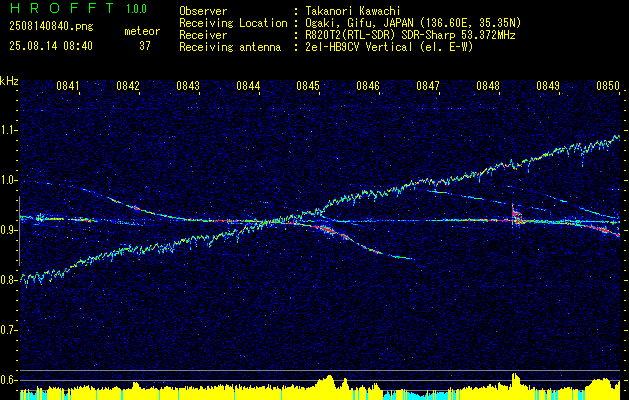629x400 pixels.
Task: Click the 0844 time marker
Action: click(x=248, y=86)
